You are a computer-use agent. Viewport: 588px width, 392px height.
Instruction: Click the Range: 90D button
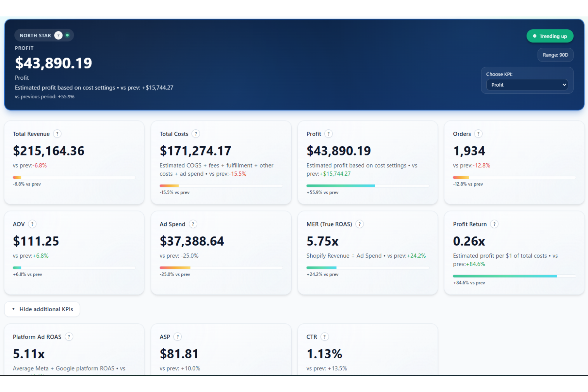555,55
